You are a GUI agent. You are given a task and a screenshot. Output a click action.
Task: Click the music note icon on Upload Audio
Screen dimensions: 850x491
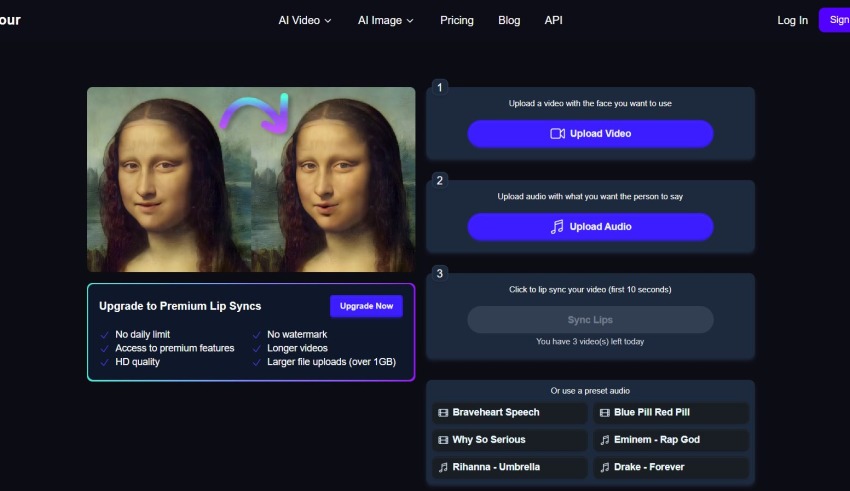(557, 227)
